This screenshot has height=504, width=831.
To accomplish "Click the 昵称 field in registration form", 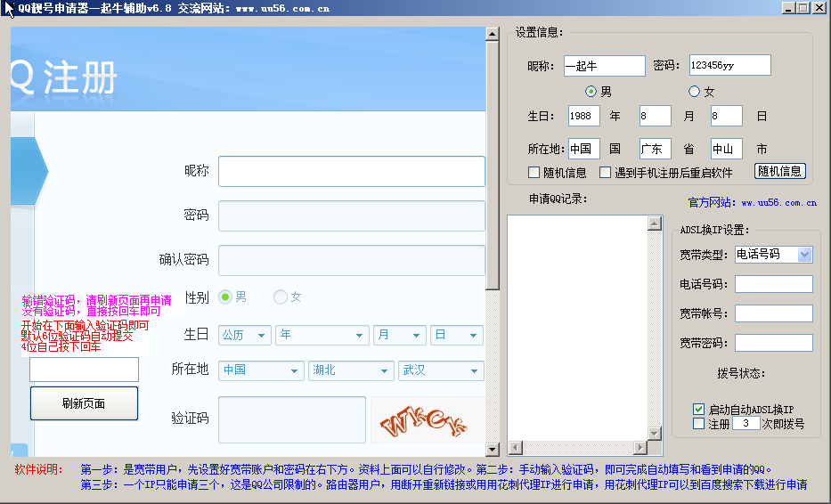I will click(x=352, y=171).
